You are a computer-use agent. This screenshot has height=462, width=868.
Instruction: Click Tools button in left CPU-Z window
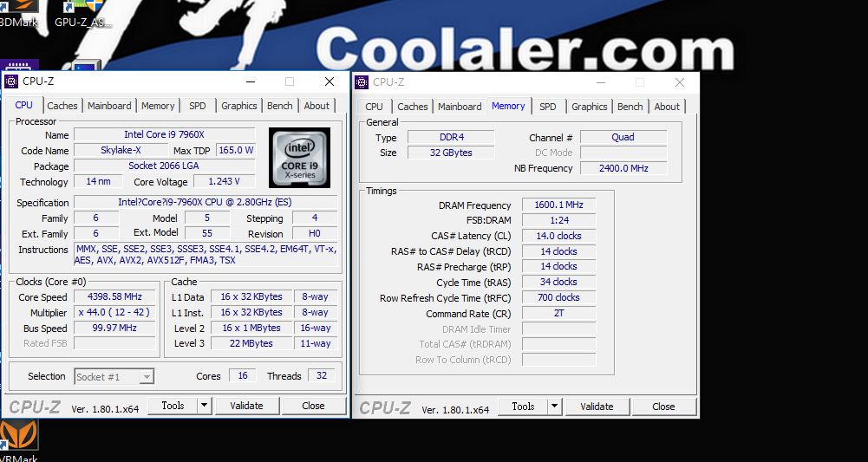[x=173, y=406]
